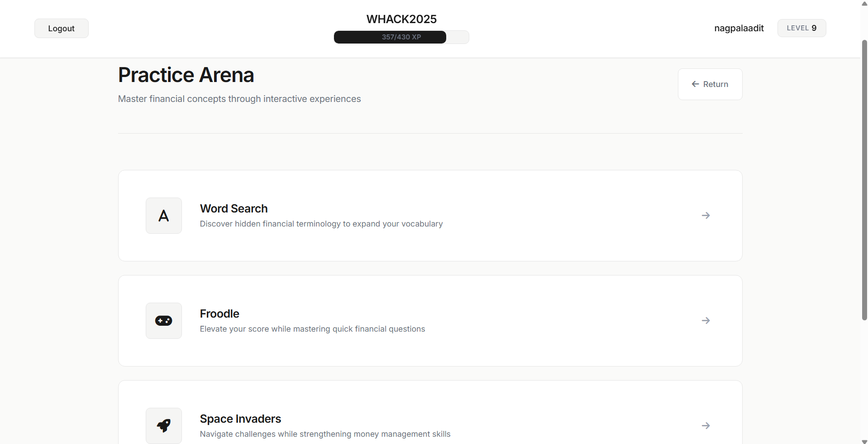Click the gamepad icon for Froodle

pos(164,321)
